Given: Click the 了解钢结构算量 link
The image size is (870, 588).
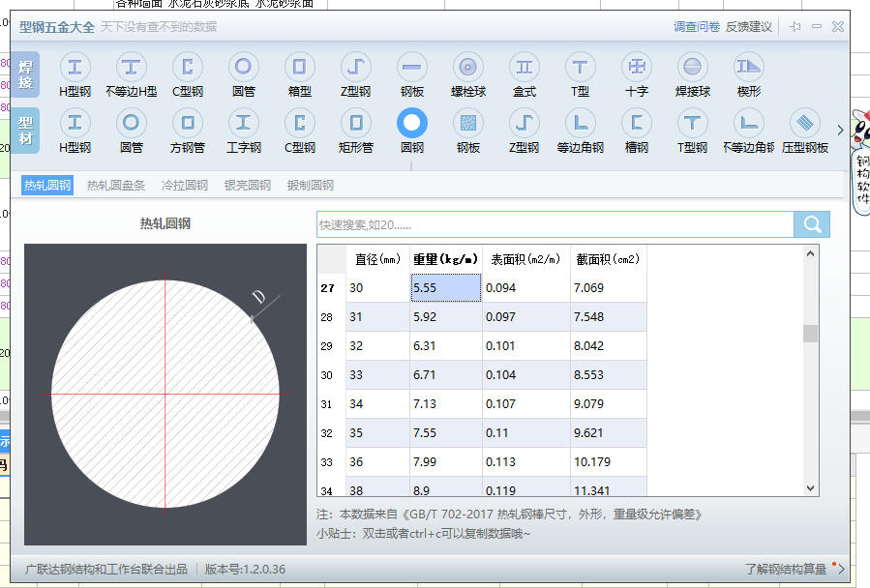Looking at the screenshot, I should point(786,569).
